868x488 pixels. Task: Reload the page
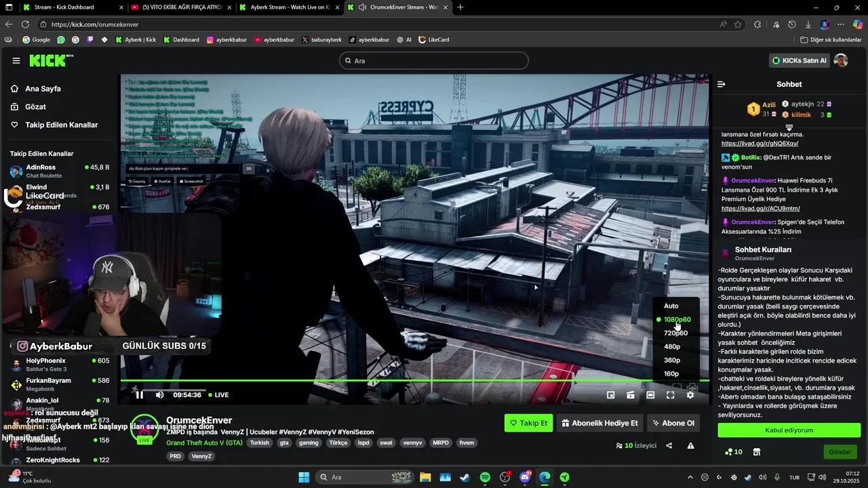click(25, 24)
